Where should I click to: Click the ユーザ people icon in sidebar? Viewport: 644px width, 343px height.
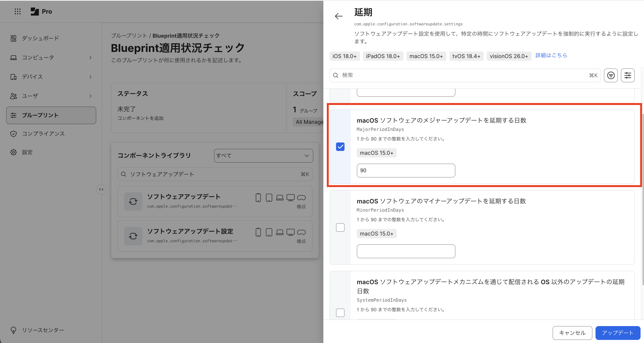13,96
